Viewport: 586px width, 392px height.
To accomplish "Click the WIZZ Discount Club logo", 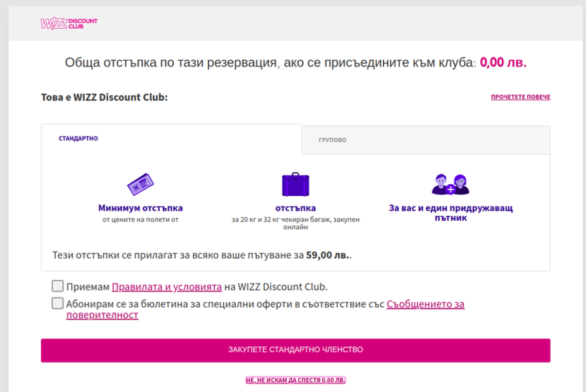I will (x=69, y=24).
